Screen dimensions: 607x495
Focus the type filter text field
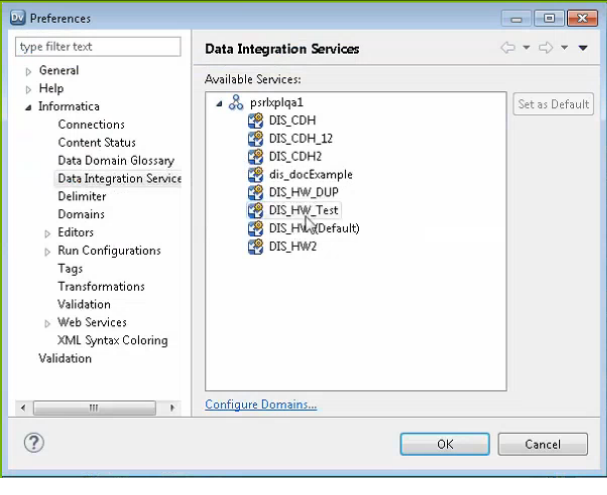tap(98, 47)
